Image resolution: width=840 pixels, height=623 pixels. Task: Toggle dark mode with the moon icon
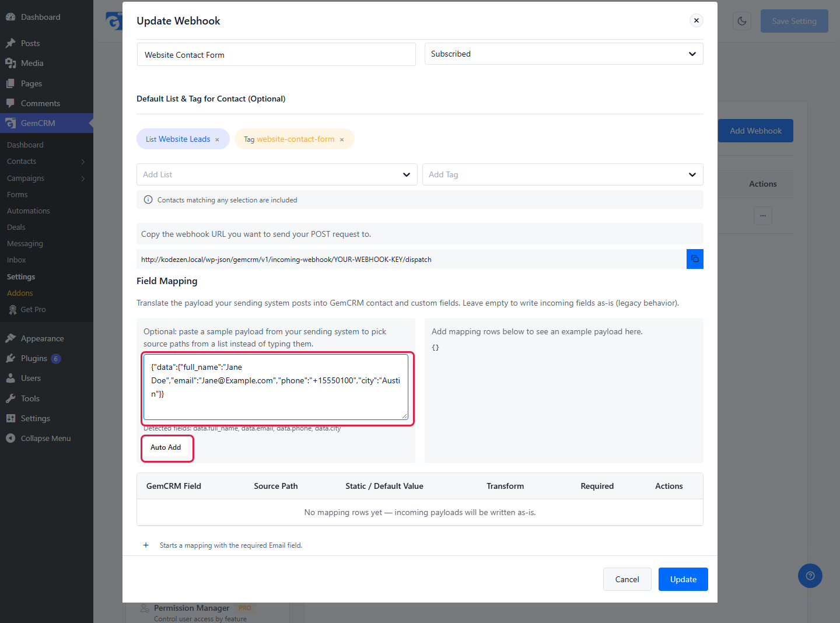pyautogui.click(x=742, y=21)
